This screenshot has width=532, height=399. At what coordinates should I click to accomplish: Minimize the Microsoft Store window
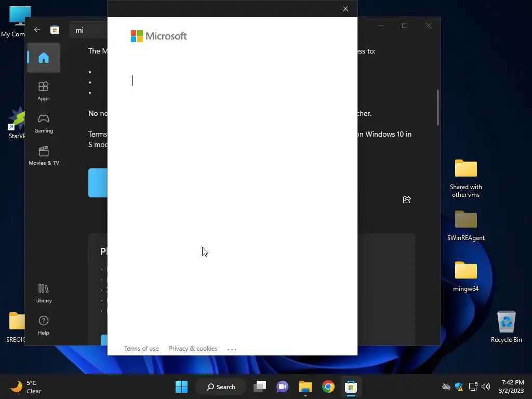pyautogui.click(x=381, y=25)
